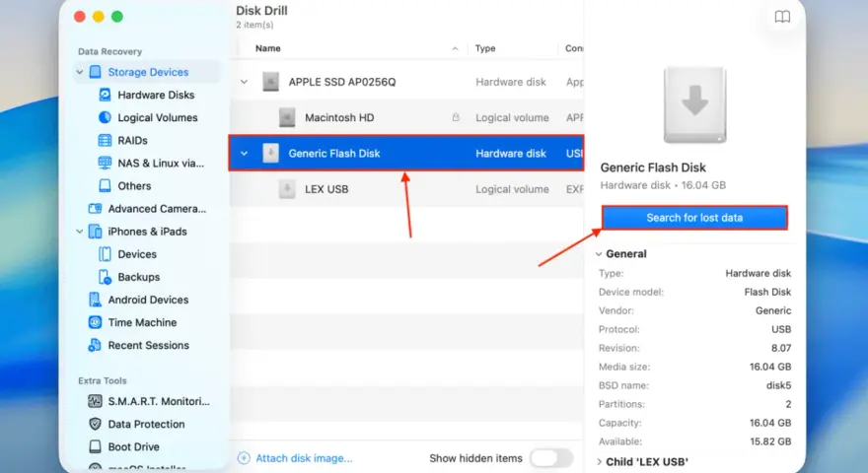Select the Hardware Disks sidebar item

point(156,95)
